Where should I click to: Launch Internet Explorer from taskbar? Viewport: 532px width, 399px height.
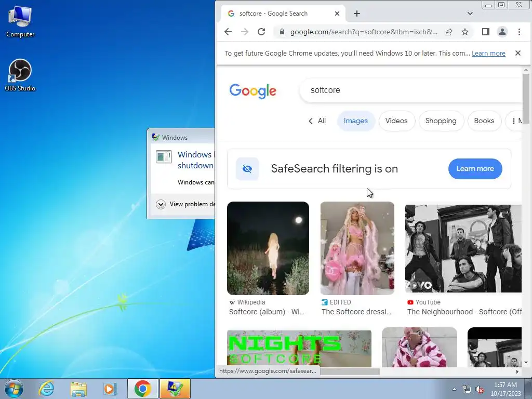pos(46,389)
